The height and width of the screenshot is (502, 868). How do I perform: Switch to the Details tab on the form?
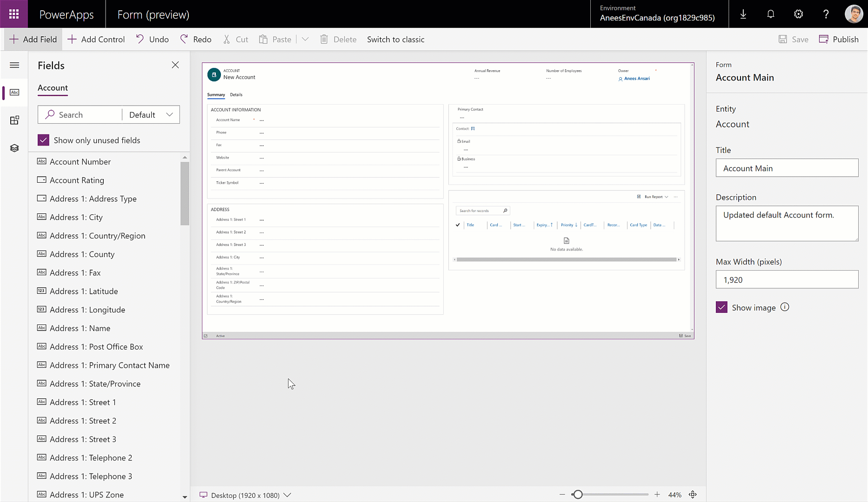tap(236, 95)
